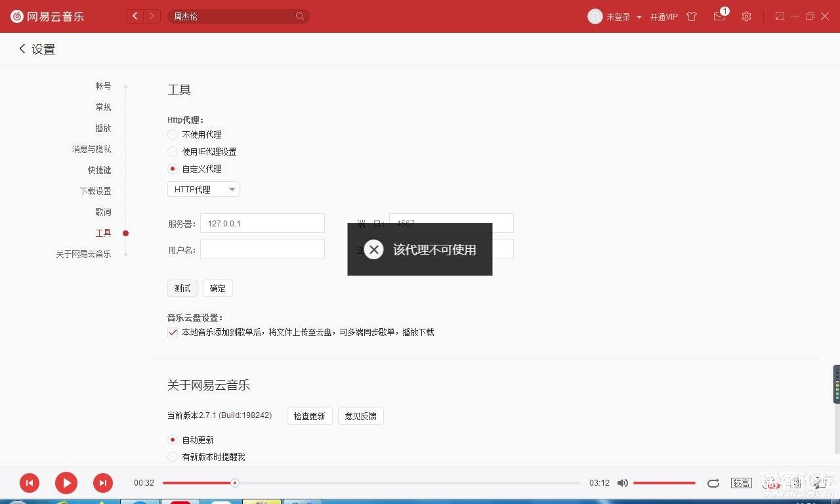This screenshot has height=504, width=840.
Task: Open 关于网易云音乐 in the sidebar
Action: 83,254
